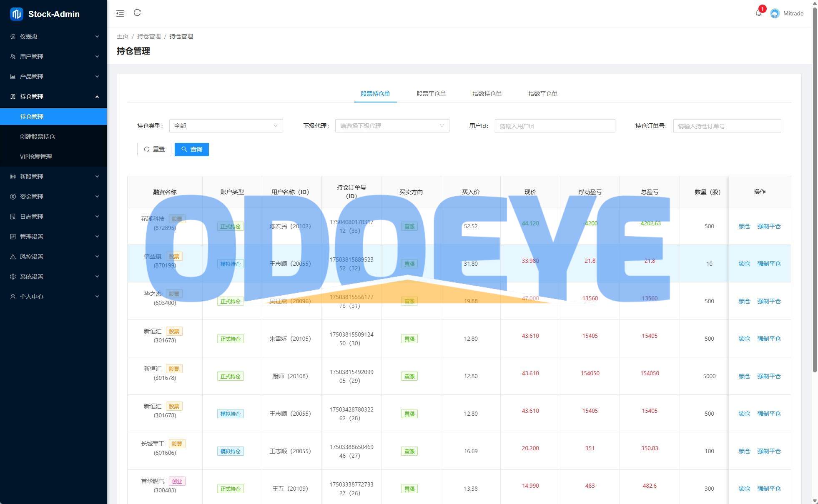Open the 创建股票持仓 submenu item
Screen dimensions: 818x504
(x=38, y=137)
